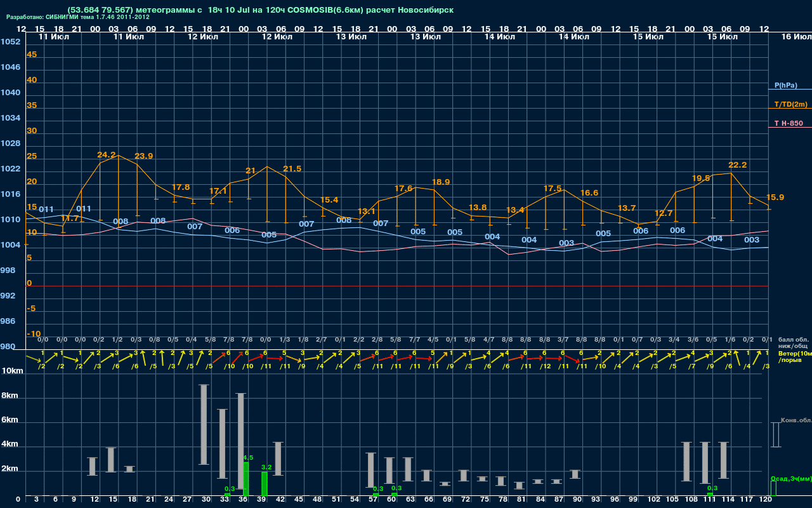Click the green precipitation bar under 4.5
Image resolution: width=812 pixels, height=508 pixels.
click(246, 479)
